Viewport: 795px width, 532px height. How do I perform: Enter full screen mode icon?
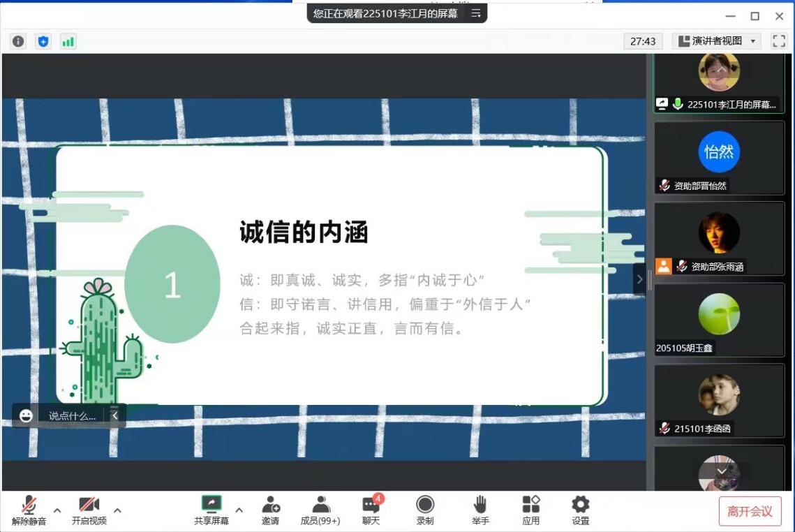(778, 41)
